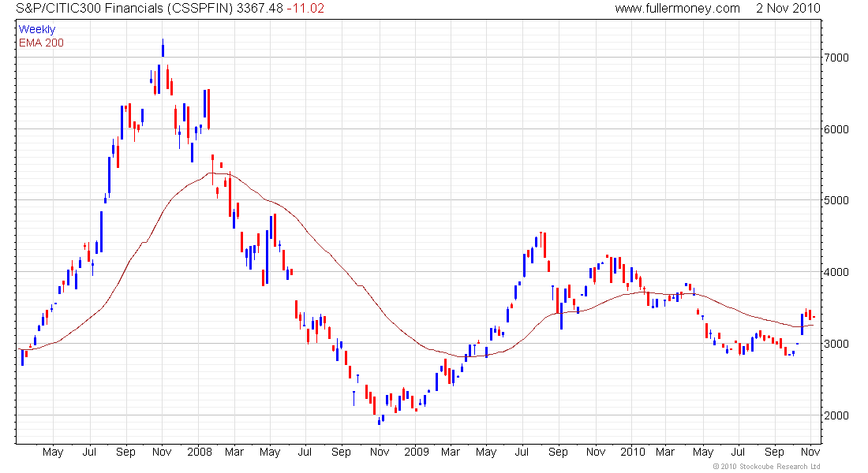868x473 pixels.
Task: Click the chart title 'S&P/CITIC300 Financials (CSSPFIN)'
Action: coord(125,9)
